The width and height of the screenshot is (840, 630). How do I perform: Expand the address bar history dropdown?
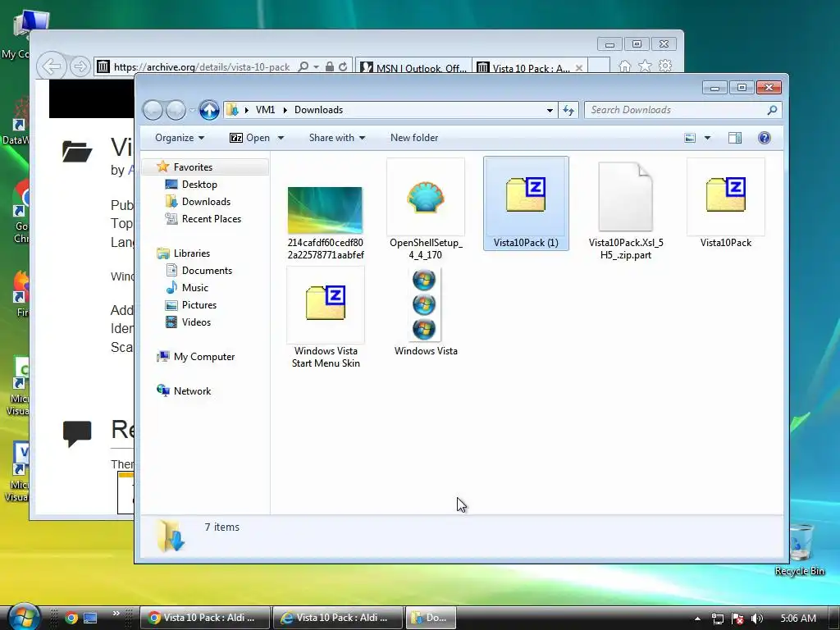pyautogui.click(x=550, y=111)
